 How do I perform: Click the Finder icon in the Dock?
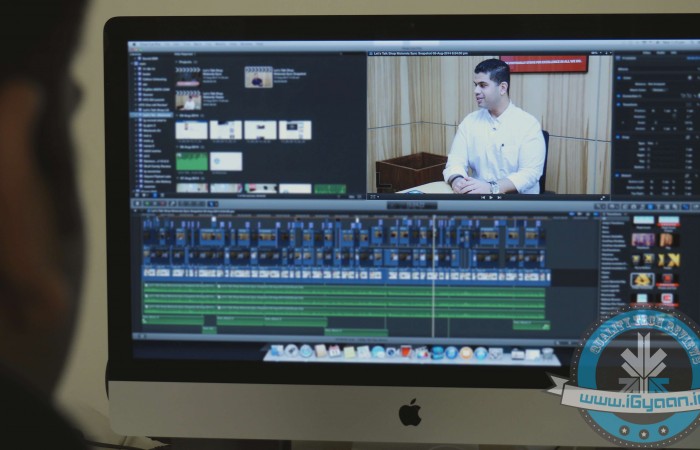tap(277, 352)
